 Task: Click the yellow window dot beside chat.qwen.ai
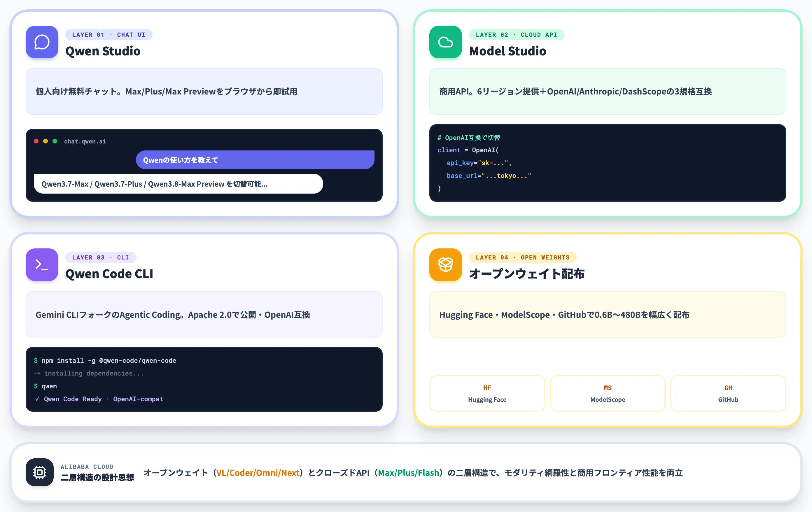coord(45,141)
